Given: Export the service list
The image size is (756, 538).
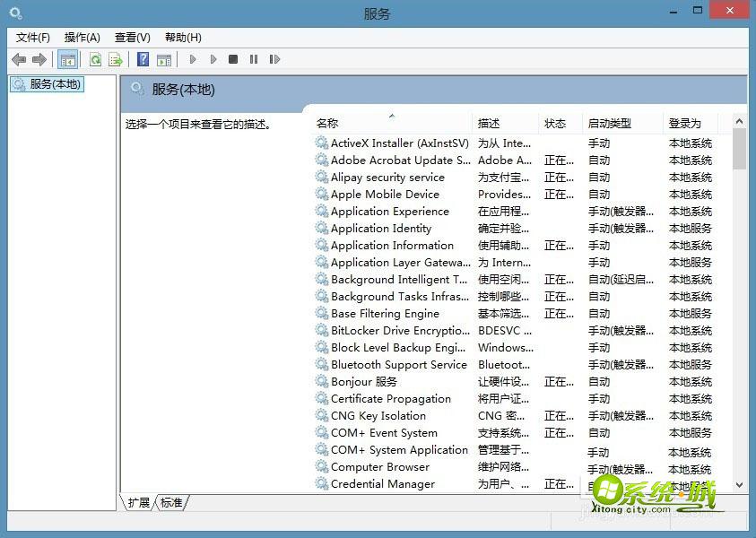Looking at the screenshot, I should (x=115, y=59).
